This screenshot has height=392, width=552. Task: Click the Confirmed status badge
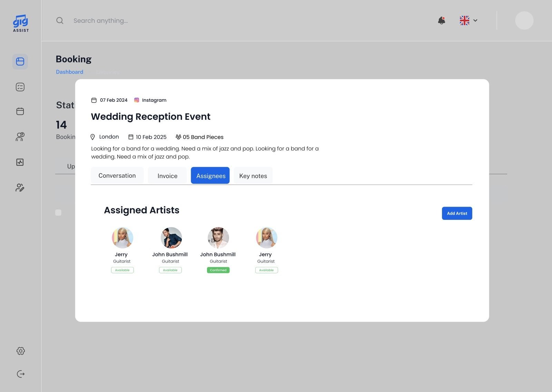[x=218, y=270]
